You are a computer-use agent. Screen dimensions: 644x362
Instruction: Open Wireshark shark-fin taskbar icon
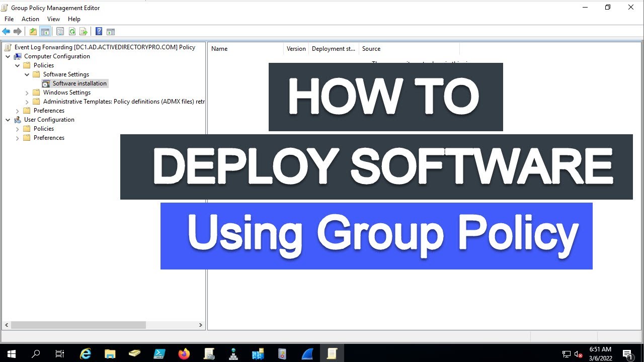click(x=307, y=354)
